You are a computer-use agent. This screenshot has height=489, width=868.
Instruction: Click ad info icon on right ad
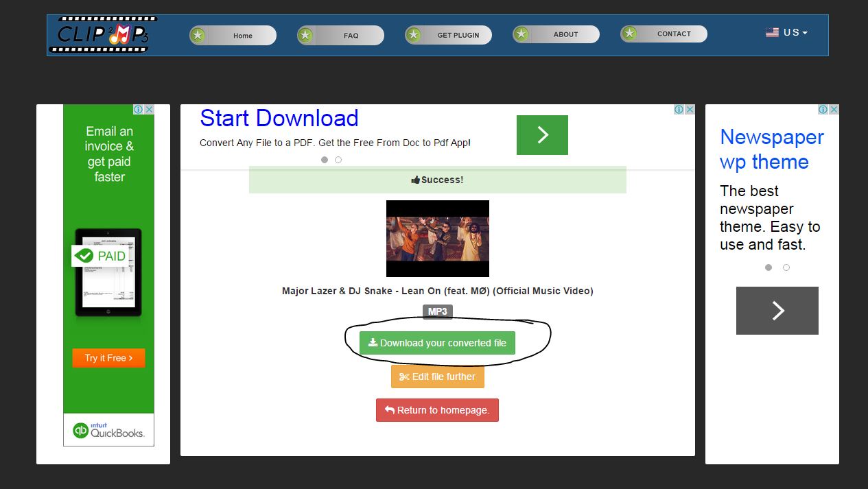[823, 110]
